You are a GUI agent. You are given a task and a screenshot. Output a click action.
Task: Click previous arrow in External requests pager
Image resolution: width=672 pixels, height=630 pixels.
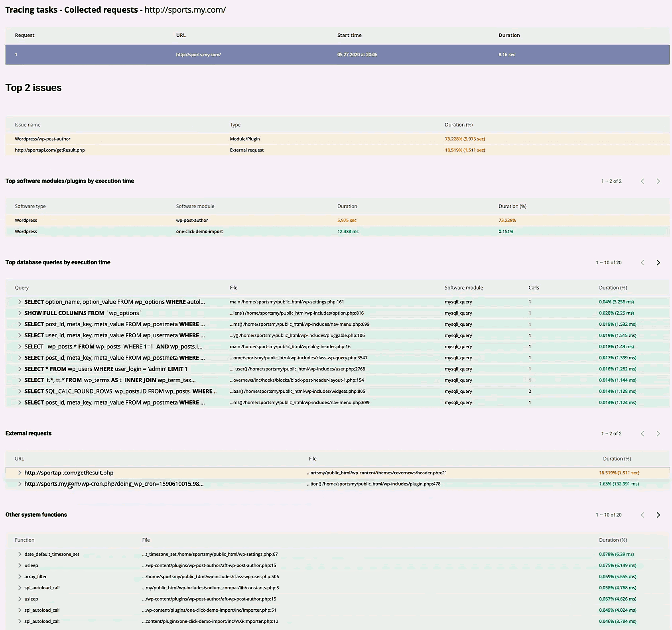click(x=642, y=433)
